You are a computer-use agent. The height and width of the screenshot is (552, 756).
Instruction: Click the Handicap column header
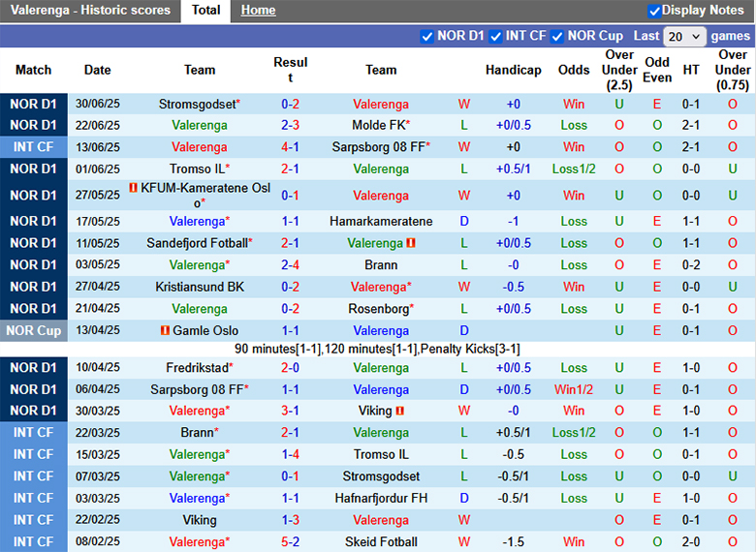tap(513, 71)
